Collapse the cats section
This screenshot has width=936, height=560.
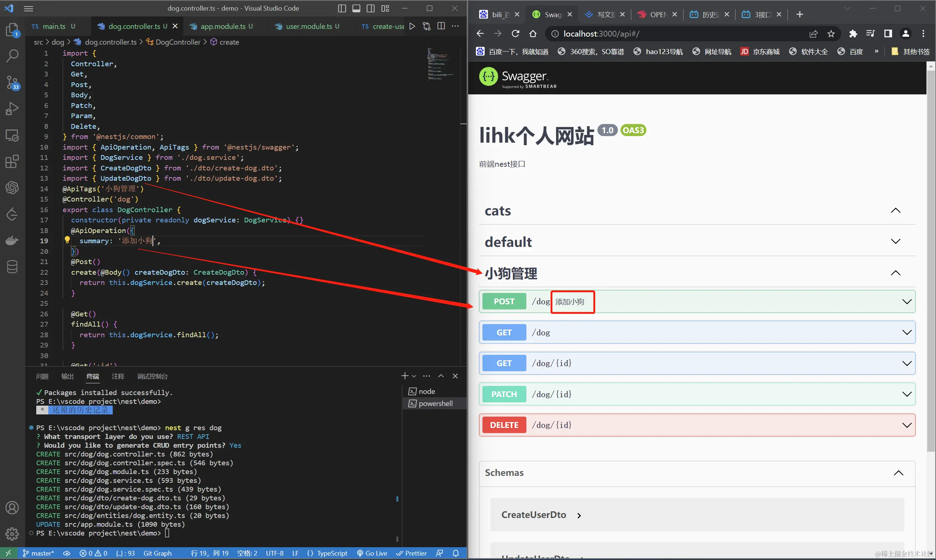click(895, 211)
